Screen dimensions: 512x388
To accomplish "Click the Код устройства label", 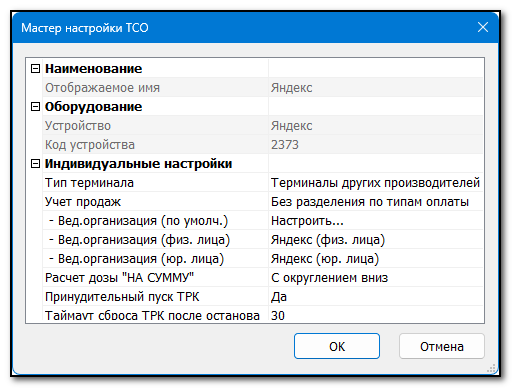I will click(90, 145).
